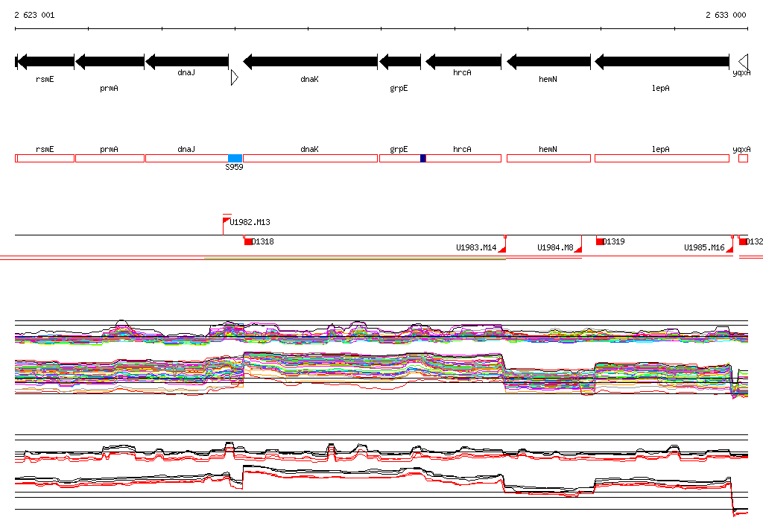Click the red flag of U1982.M13

tap(226, 221)
